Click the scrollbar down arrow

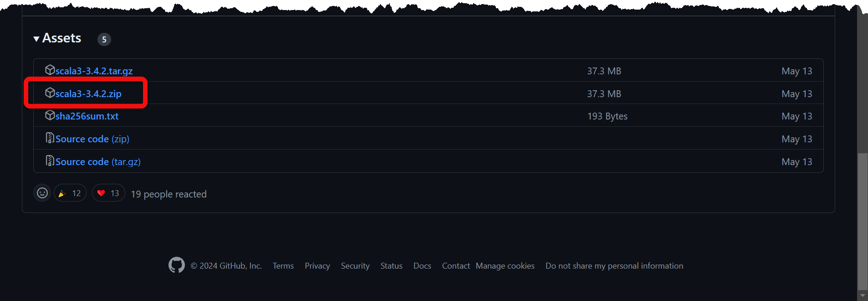[863, 296]
